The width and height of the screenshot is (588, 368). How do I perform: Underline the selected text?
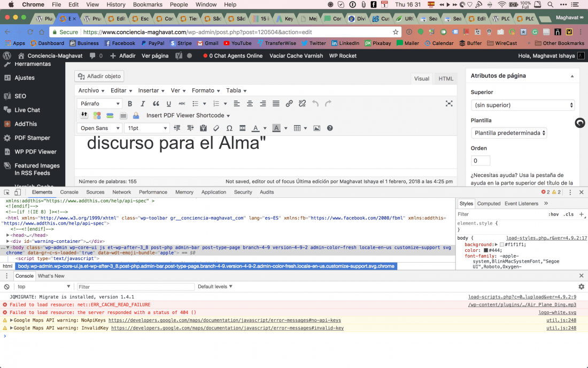169,104
